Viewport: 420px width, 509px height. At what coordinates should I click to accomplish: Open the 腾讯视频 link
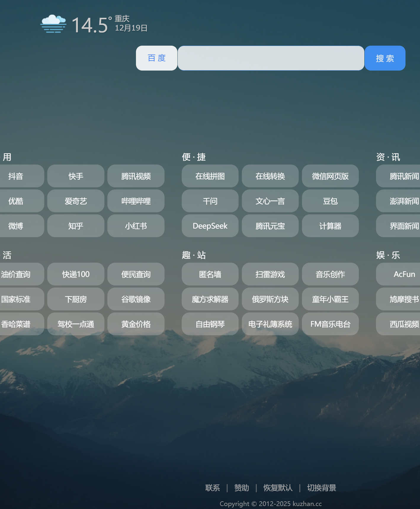pyautogui.click(x=136, y=176)
